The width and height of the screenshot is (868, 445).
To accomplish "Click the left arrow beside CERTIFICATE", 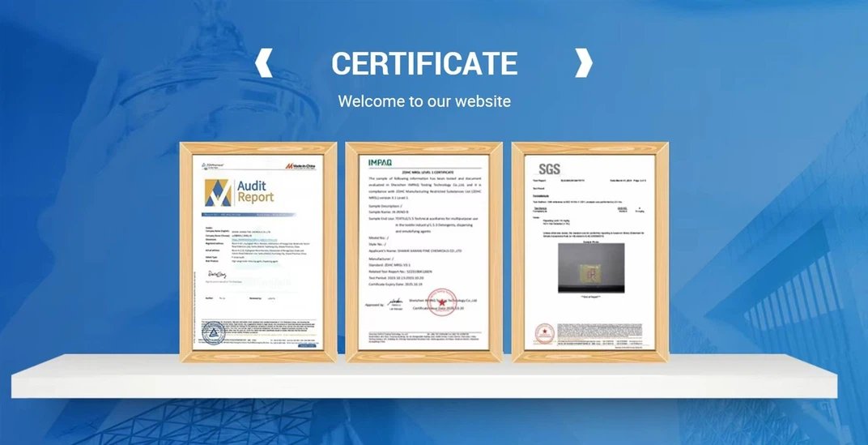I will [263, 62].
